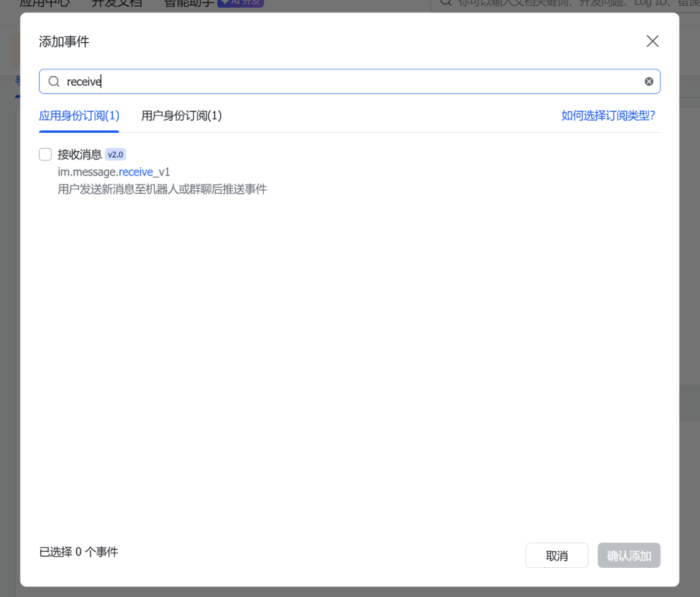Open the 如何选择订阅类型 help link

608,115
